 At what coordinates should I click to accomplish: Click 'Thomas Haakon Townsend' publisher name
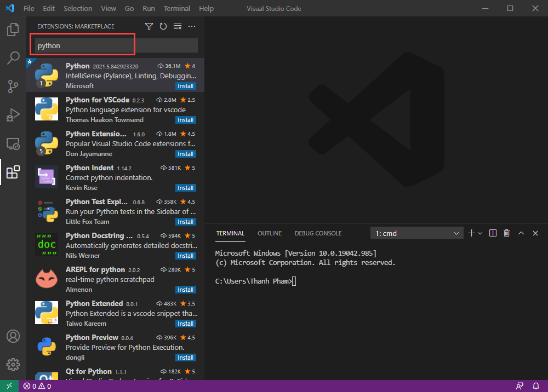click(105, 120)
